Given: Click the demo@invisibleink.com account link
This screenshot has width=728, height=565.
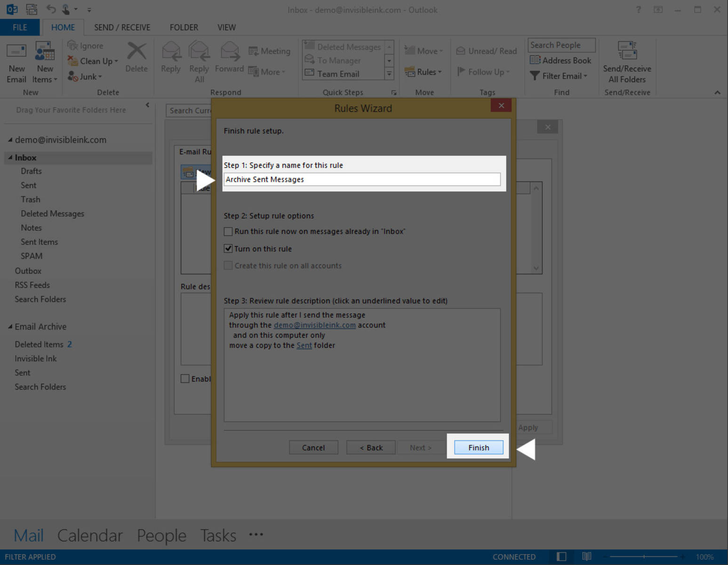Looking at the screenshot, I should click(314, 325).
